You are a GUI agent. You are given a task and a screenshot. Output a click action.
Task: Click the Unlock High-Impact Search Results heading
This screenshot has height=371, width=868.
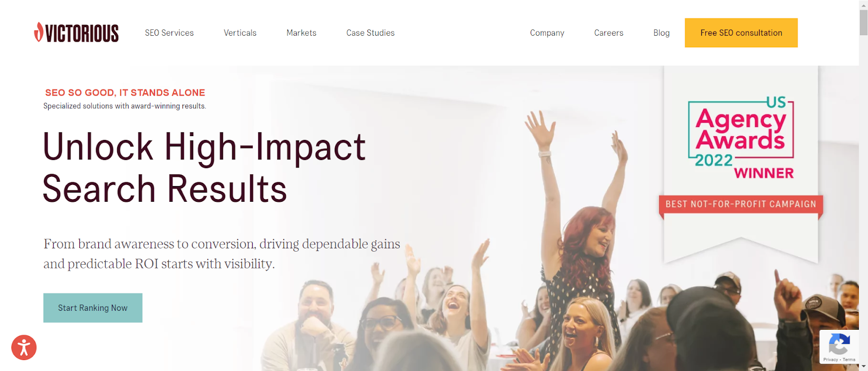(204, 168)
